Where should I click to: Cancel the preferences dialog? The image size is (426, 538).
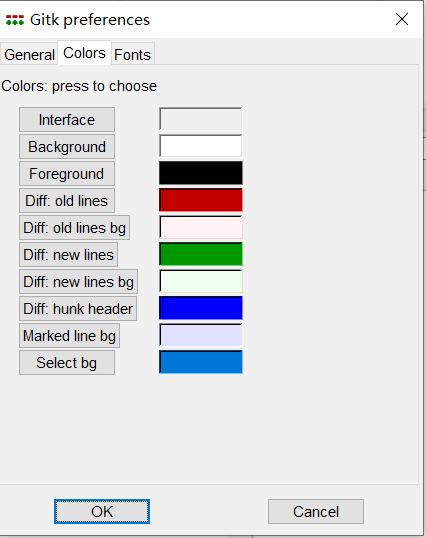[x=316, y=512]
